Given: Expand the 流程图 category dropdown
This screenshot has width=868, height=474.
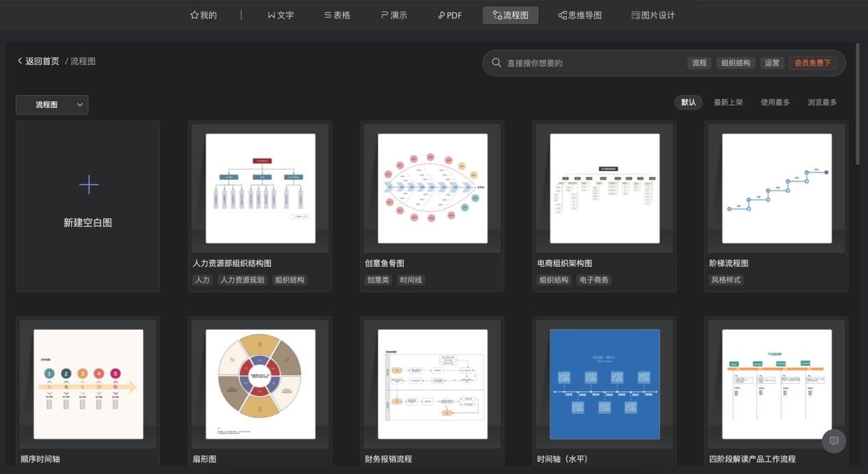Looking at the screenshot, I should [x=79, y=104].
